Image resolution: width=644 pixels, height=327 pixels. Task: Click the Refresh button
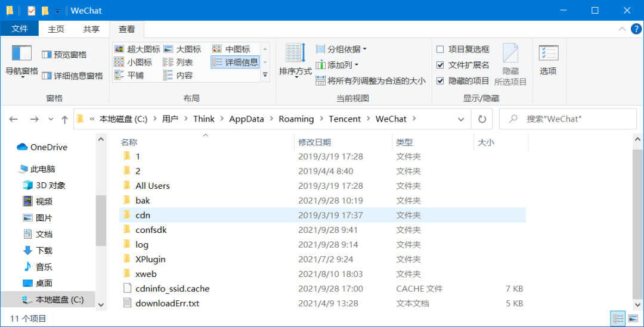coord(482,119)
